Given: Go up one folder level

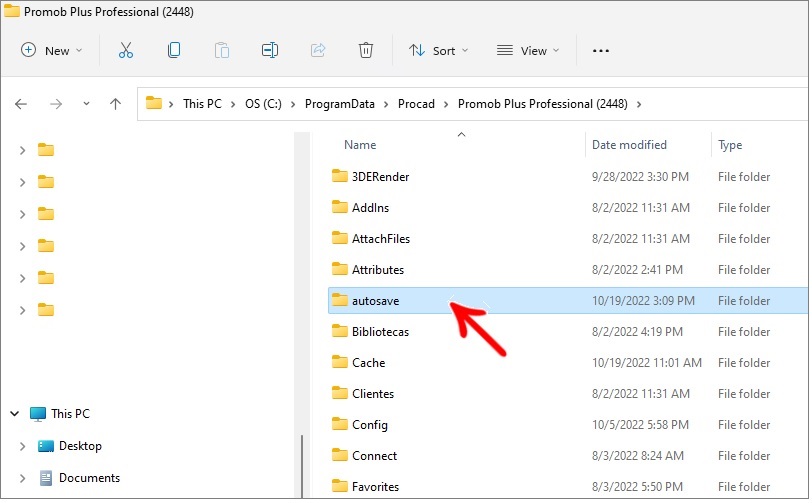Looking at the screenshot, I should click(x=115, y=104).
